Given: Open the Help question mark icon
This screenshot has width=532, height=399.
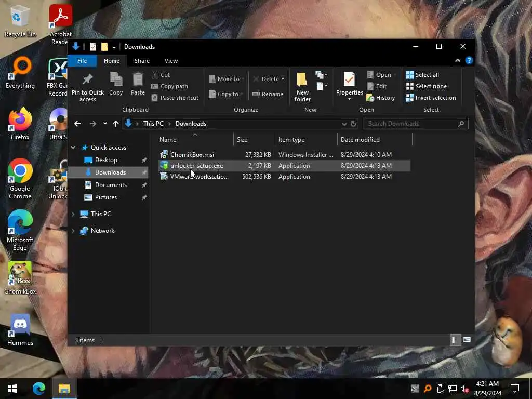Looking at the screenshot, I should click(469, 60).
